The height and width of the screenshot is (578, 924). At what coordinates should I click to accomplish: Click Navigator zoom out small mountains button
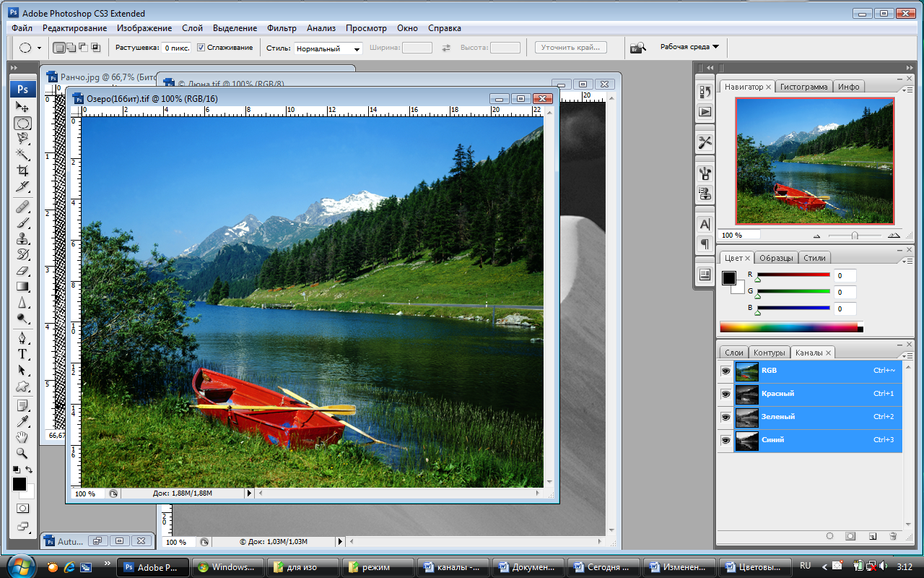[x=817, y=236]
